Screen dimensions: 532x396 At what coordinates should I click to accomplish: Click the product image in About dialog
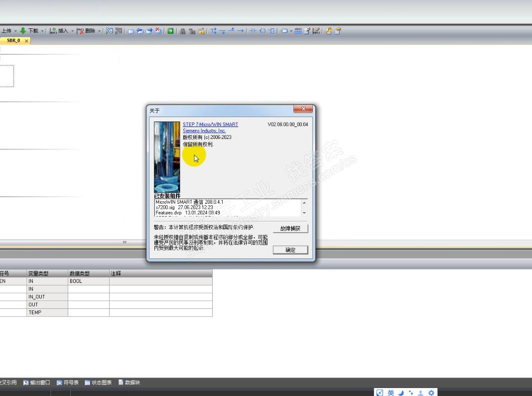click(167, 157)
